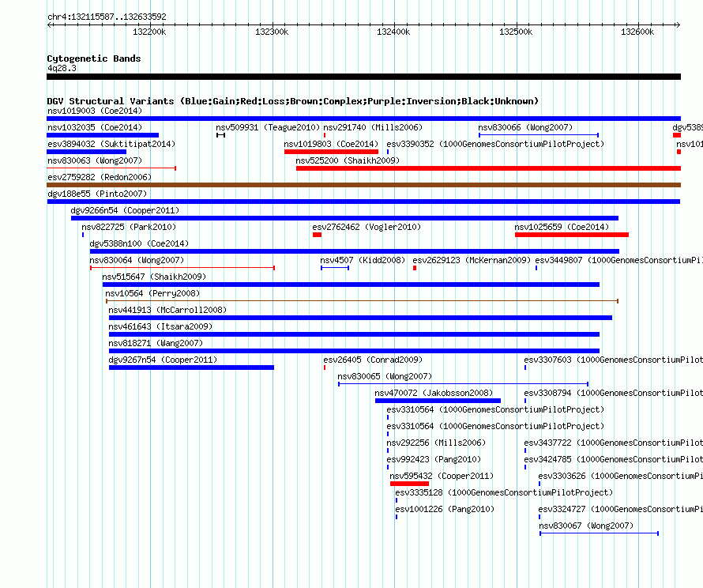This screenshot has height=588, width=703.
Task: Open the nsv830066 (Wong2007) label
Action: pyautogui.click(x=525, y=127)
